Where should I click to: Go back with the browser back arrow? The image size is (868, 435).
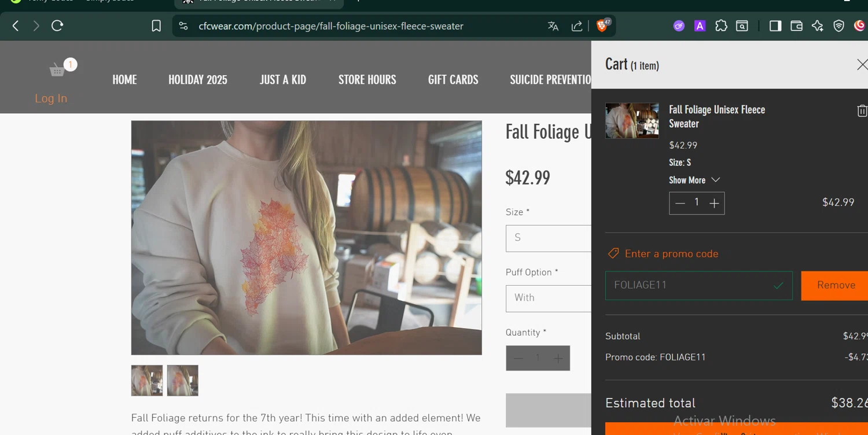point(16,25)
